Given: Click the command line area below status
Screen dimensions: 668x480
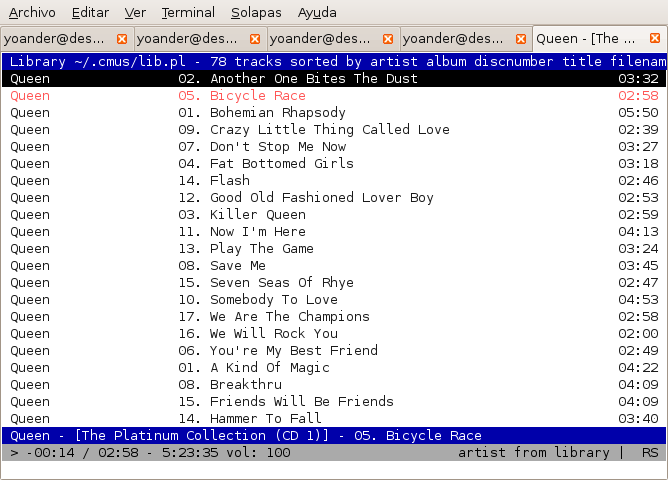Looking at the screenshot, I should pos(334,469).
